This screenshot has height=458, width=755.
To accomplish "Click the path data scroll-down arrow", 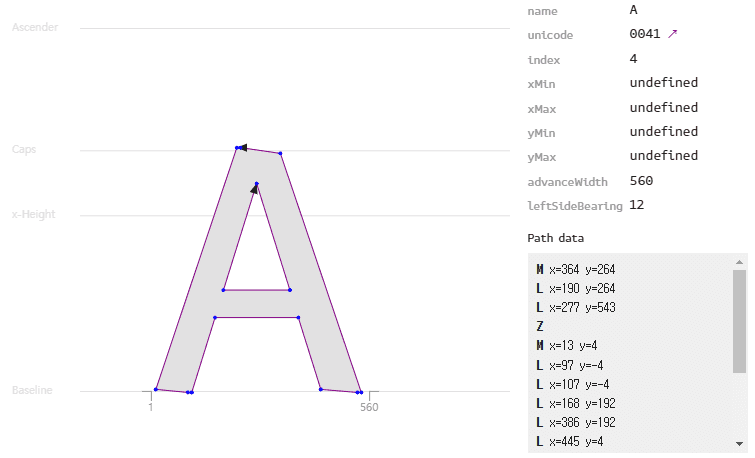I will [740, 443].
